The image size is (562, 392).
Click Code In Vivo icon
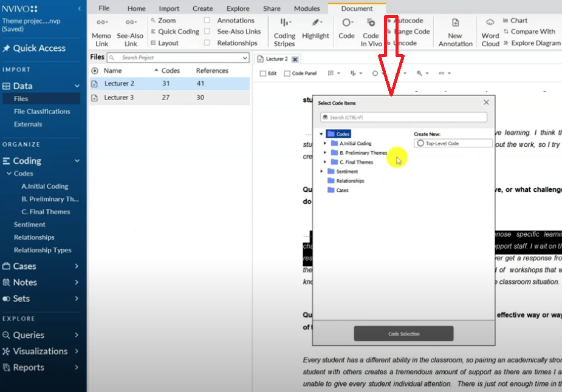click(x=371, y=33)
